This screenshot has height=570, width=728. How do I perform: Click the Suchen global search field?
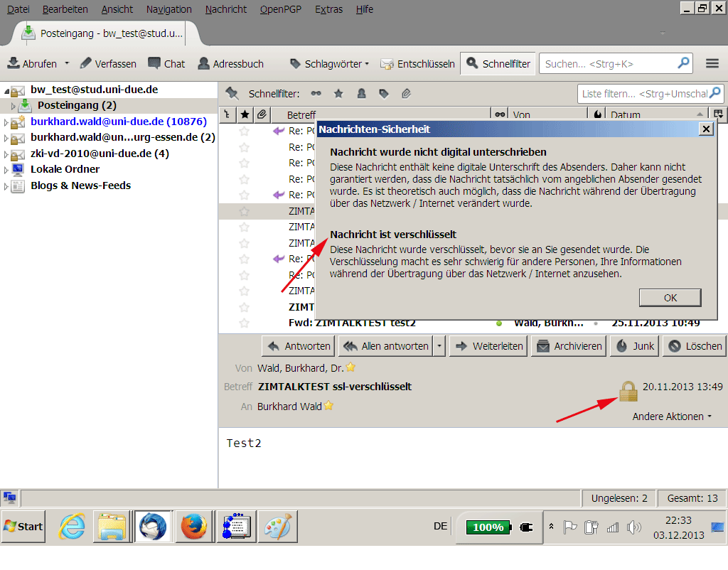pos(608,63)
